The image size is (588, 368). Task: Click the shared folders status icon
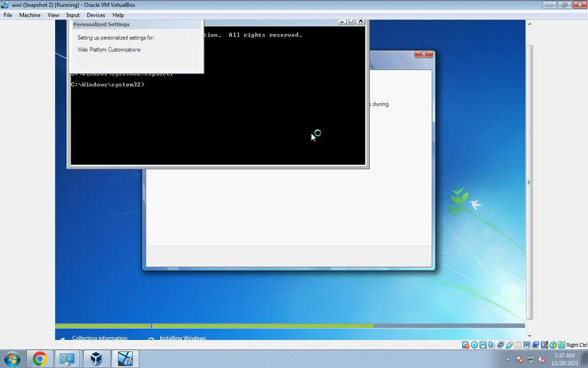coord(518,345)
